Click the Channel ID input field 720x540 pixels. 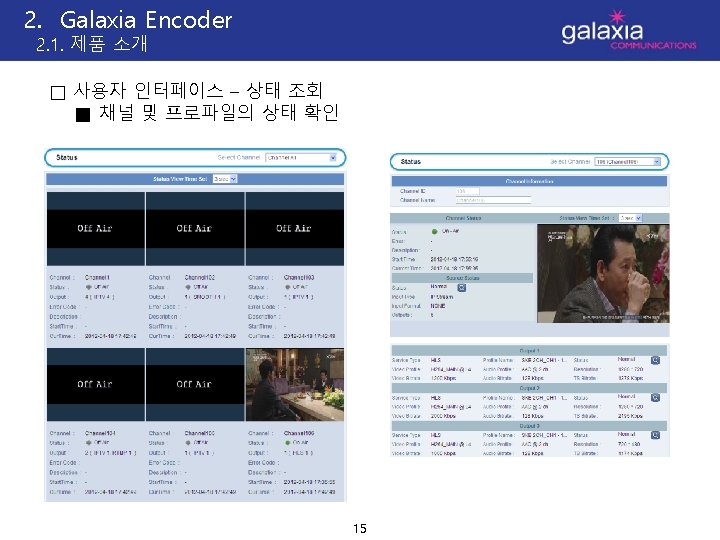[467, 191]
